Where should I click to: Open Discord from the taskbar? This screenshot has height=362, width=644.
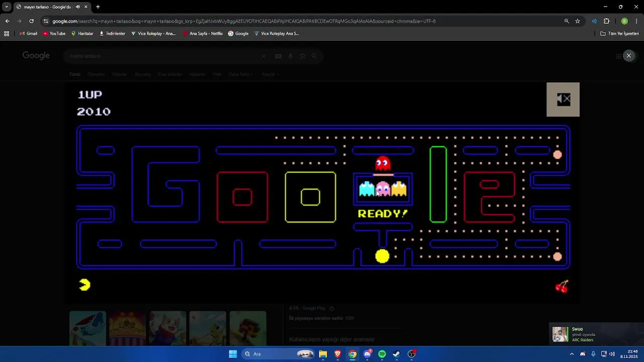click(x=367, y=354)
